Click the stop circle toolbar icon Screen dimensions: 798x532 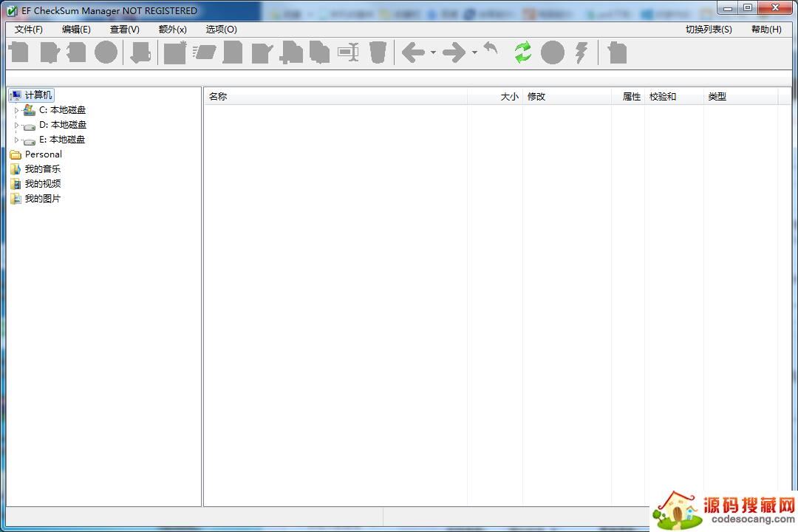[552, 52]
